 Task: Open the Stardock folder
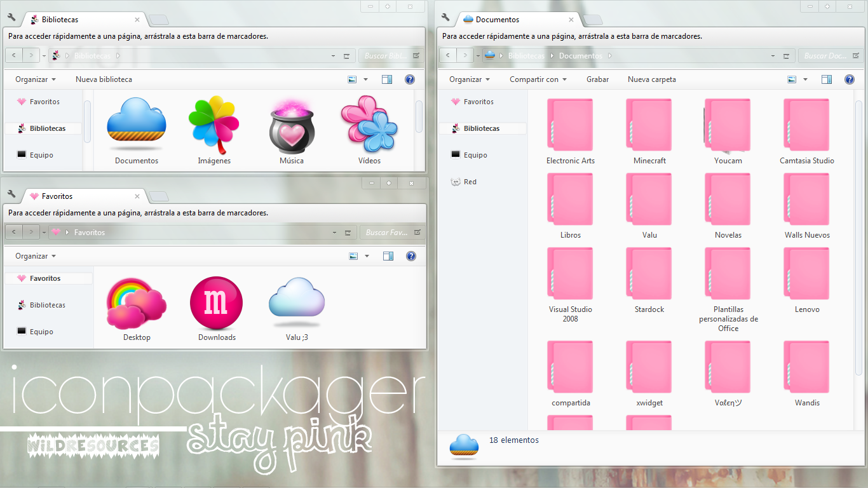(649, 273)
